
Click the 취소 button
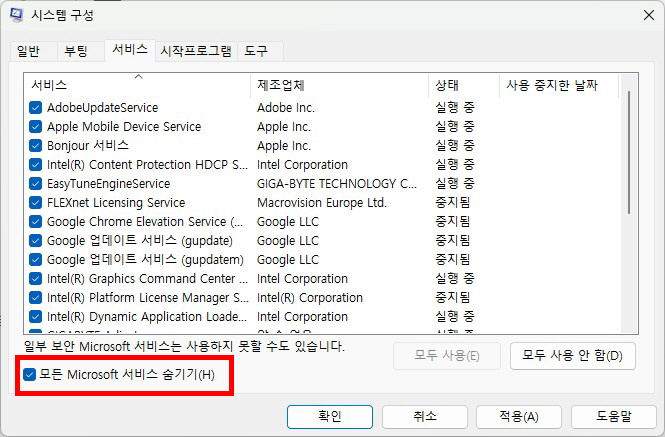[x=425, y=417]
